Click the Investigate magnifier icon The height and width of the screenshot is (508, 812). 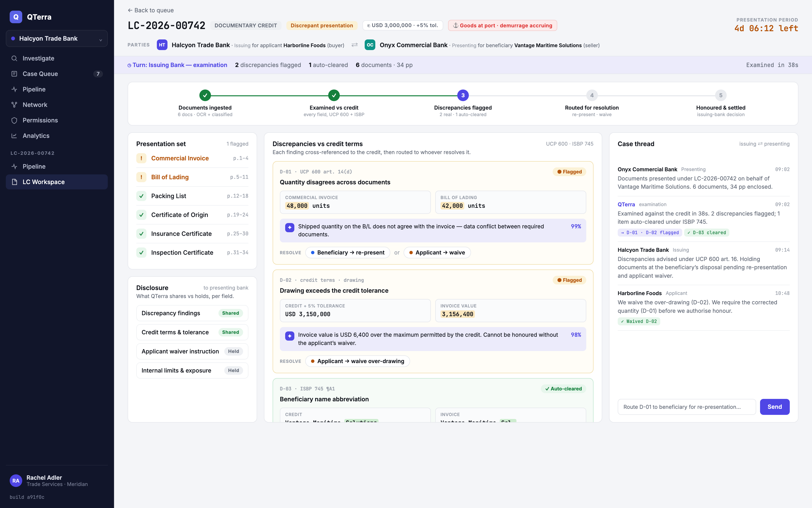pyautogui.click(x=14, y=59)
